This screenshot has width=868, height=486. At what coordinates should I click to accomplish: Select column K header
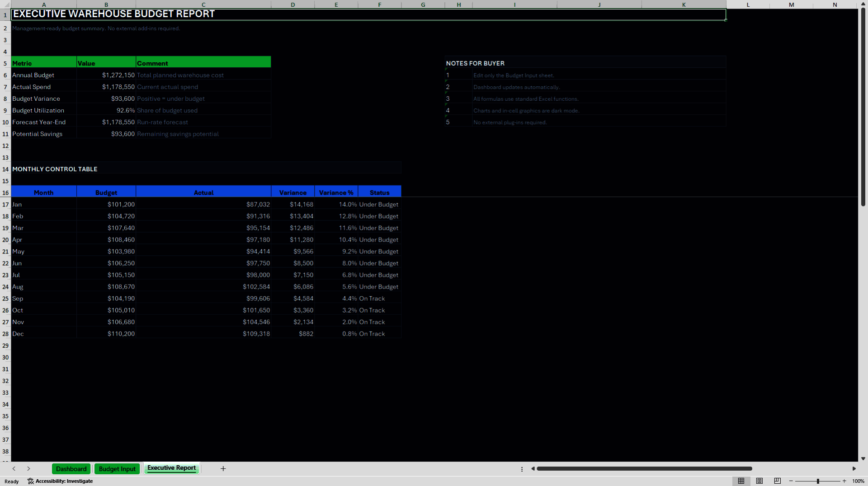(684, 5)
